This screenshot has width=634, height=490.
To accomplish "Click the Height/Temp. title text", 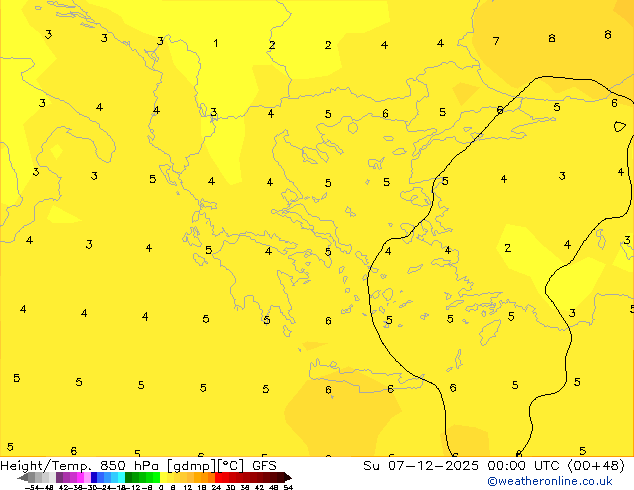I will (45, 466).
